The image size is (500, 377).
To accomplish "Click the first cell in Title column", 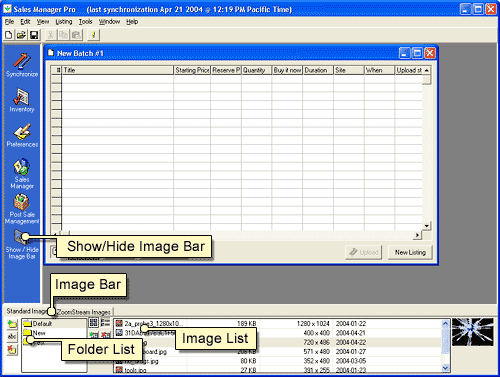I will [x=117, y=79].
